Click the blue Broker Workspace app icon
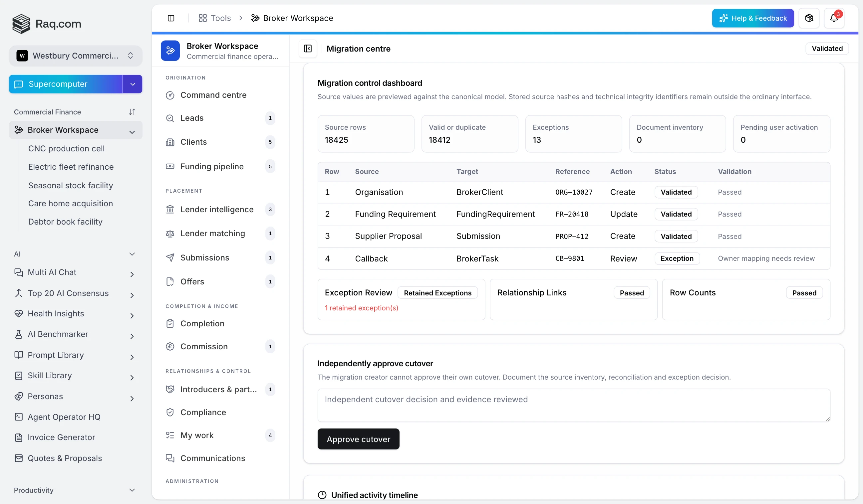 pos(170,50)
